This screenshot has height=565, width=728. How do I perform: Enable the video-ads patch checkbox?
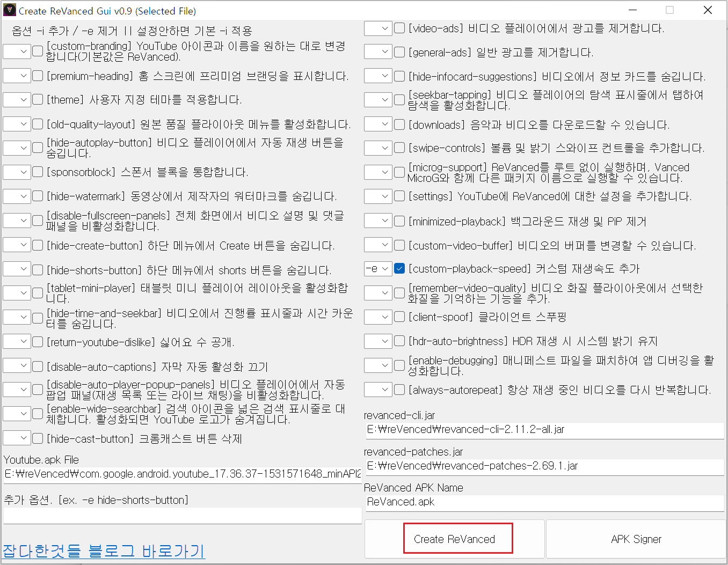(x=399, y=28)
